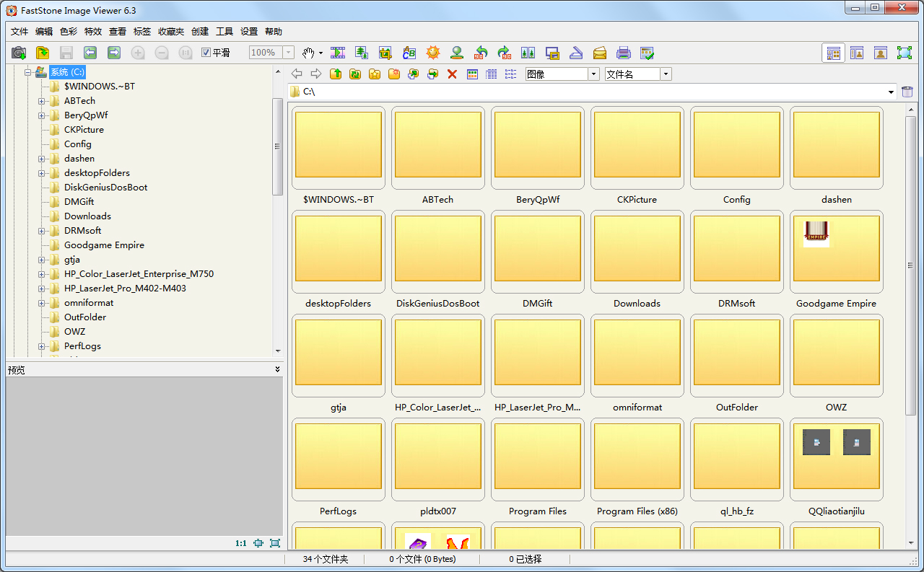Click the refresh folder icon
The image size is (924, 572).
point(355,74)
